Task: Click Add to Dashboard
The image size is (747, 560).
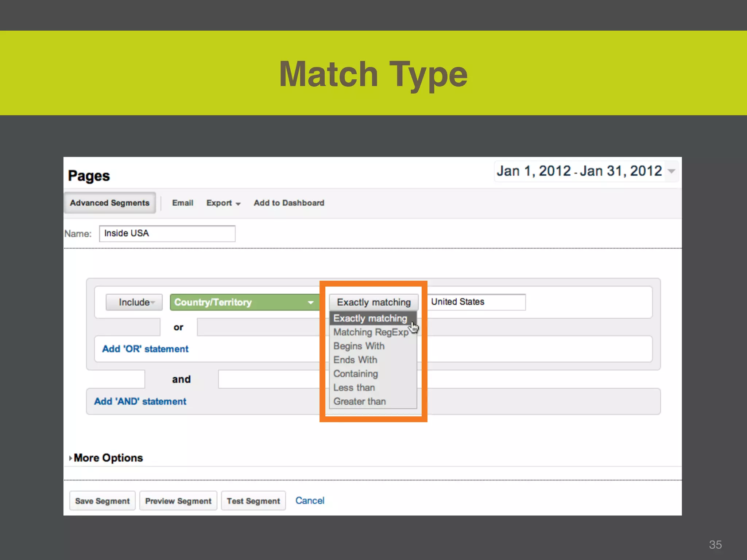Action: [289, 203]
